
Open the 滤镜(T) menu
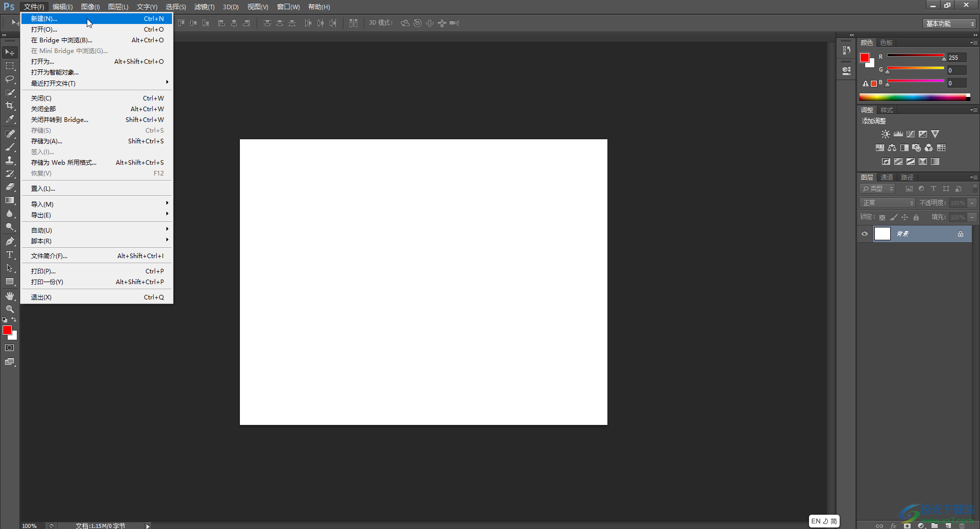click(204, 7)
